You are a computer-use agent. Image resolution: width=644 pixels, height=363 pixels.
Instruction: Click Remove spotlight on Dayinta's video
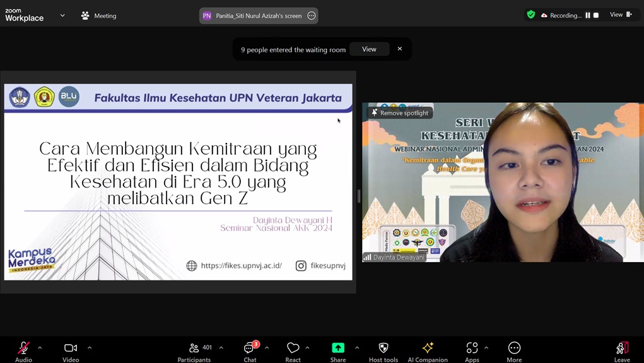pos(400,113)
